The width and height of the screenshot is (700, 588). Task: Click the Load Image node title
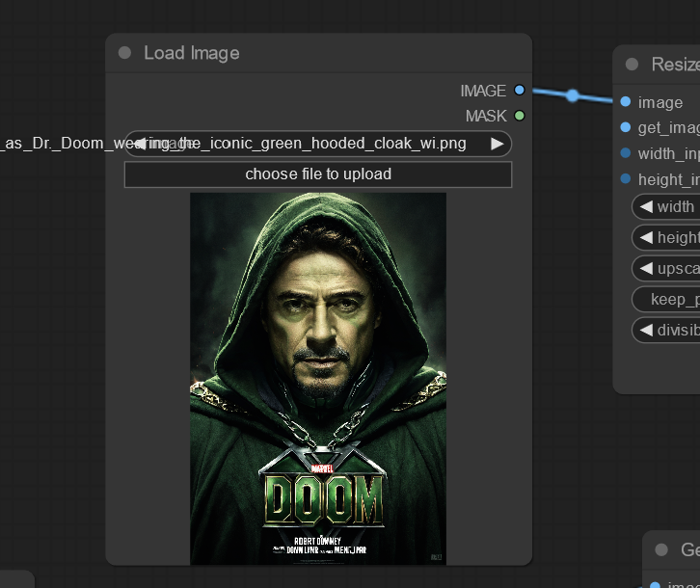point(192,53)
